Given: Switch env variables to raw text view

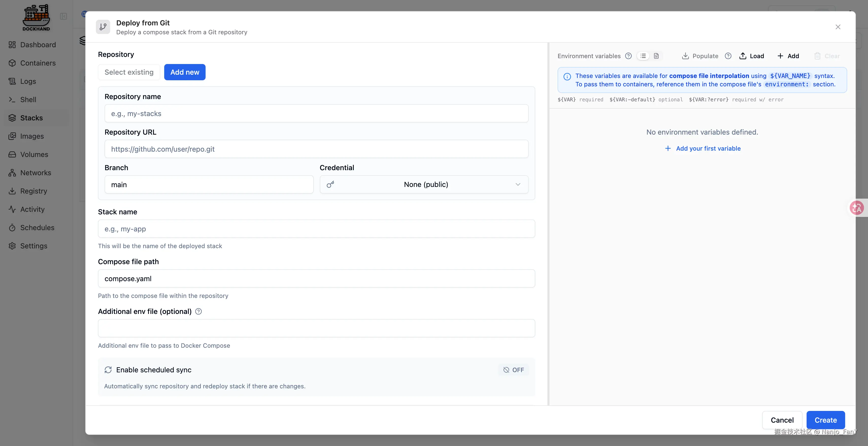Looking at the screenshot, I should point(656,56).
